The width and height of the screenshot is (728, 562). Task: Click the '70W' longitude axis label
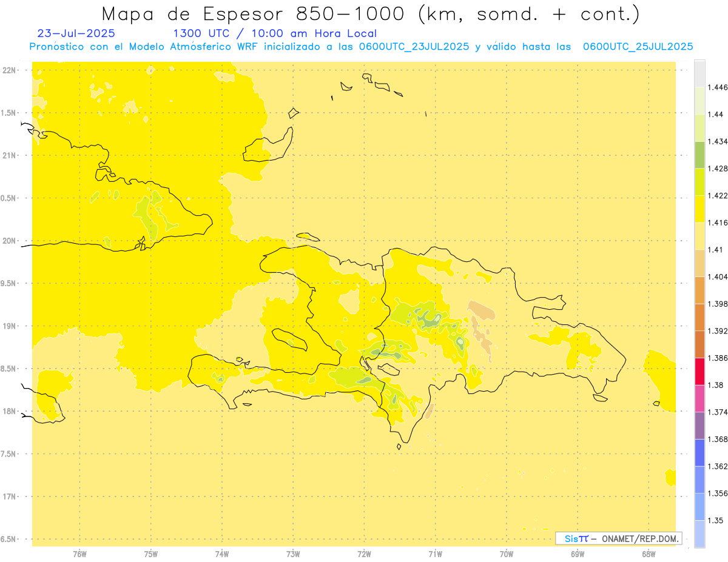[x=507, y=554]
